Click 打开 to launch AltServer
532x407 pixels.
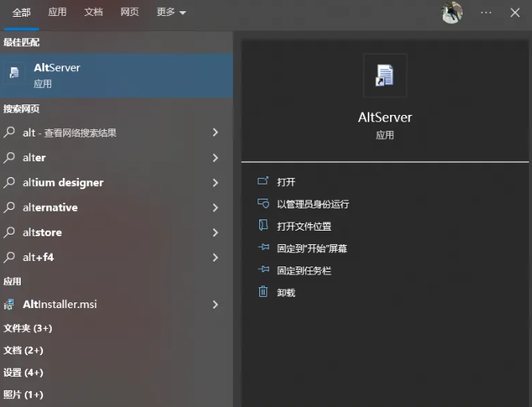coord(286,182)
